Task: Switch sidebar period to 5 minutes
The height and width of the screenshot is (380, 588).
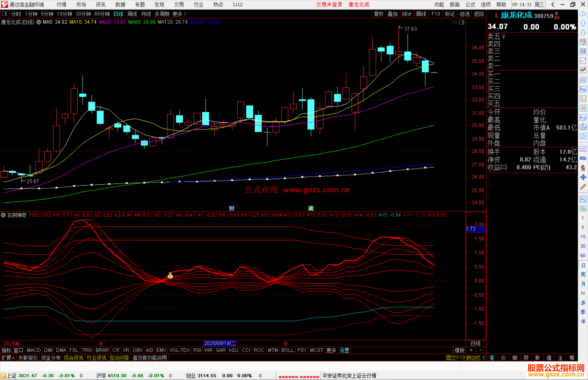Action: click(583, 227)
